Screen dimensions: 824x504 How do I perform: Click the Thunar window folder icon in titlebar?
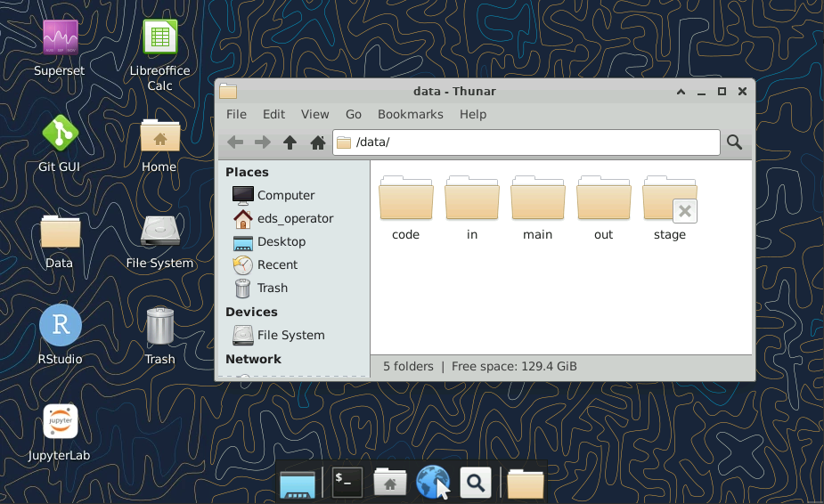(x=228, y=92)
